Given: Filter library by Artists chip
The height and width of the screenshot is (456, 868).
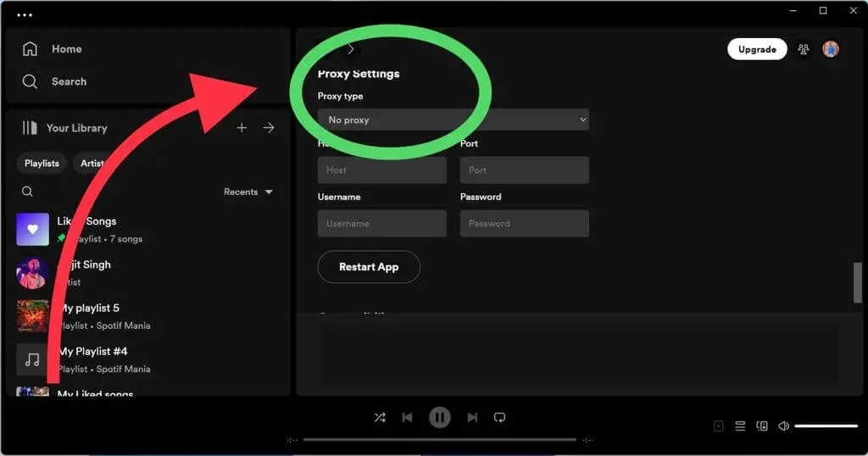Looking at the screenshot, I should 92,164.
